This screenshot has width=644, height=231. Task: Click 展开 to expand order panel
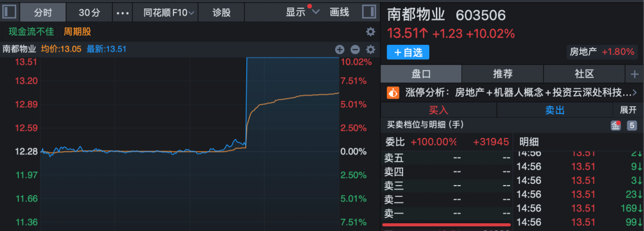click(627, 110)
